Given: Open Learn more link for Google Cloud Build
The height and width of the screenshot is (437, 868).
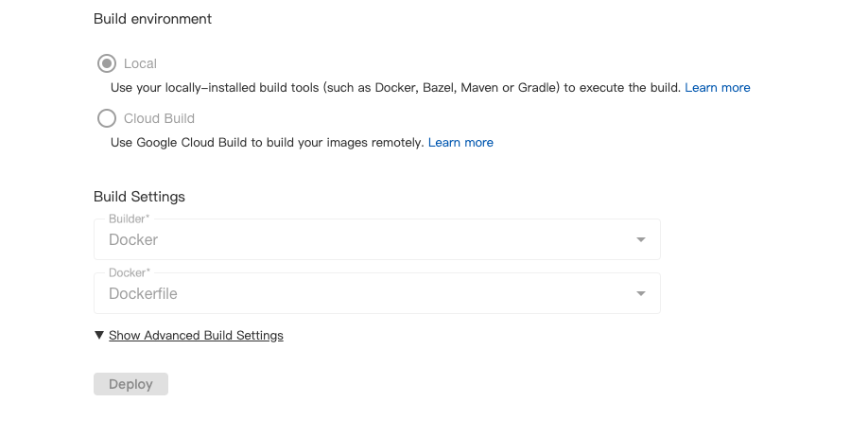Looking at the screenshot, I should [x=460, y=142].
